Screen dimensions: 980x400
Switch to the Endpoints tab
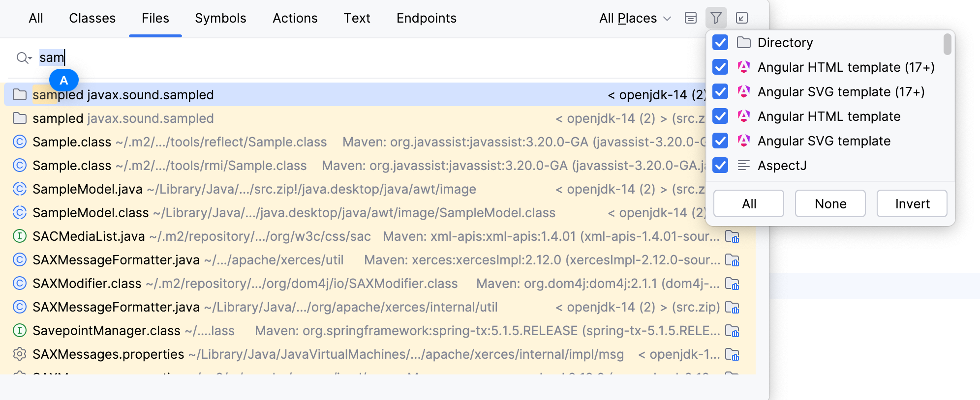tap(427, 18)
